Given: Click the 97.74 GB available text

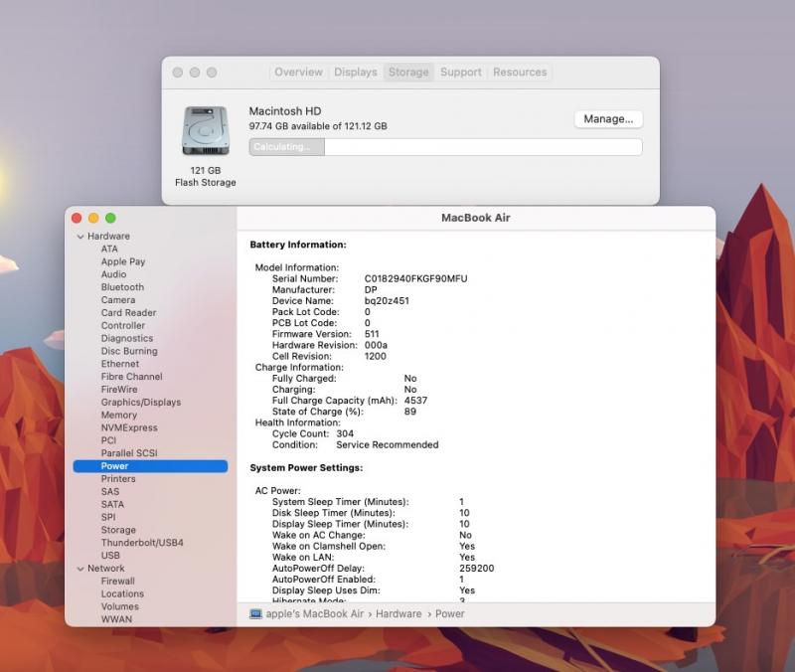Looking at the screenshot, I should coord(318,126).
